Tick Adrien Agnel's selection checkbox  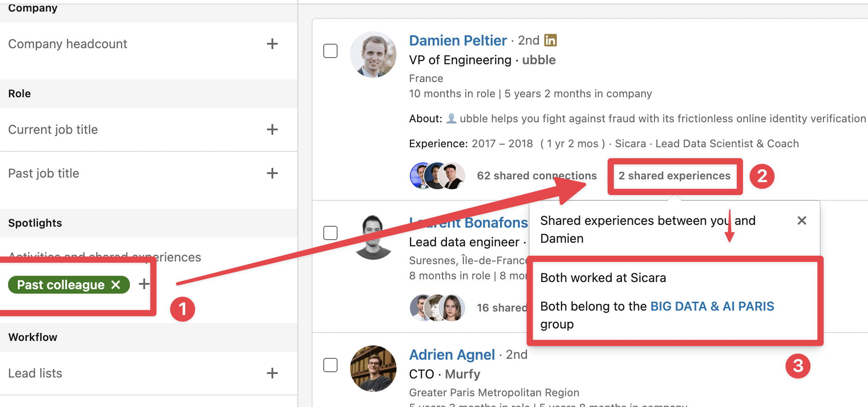(x=330, y=365)
